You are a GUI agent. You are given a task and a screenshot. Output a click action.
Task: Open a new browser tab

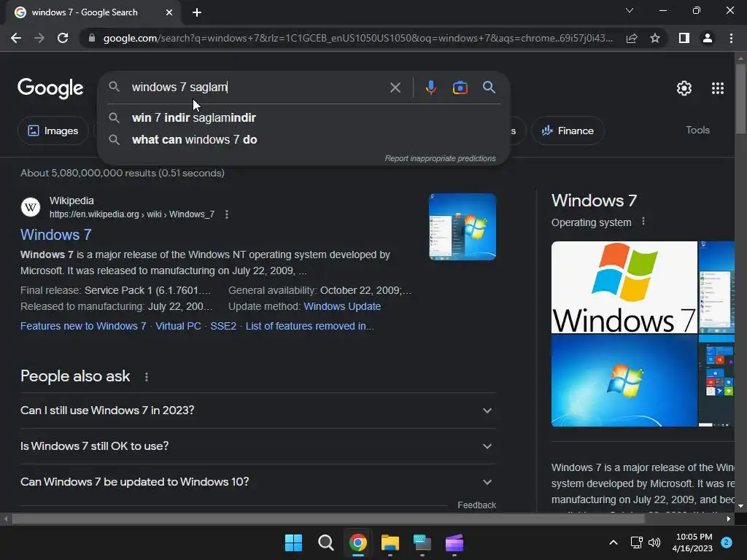click(197, 12)
